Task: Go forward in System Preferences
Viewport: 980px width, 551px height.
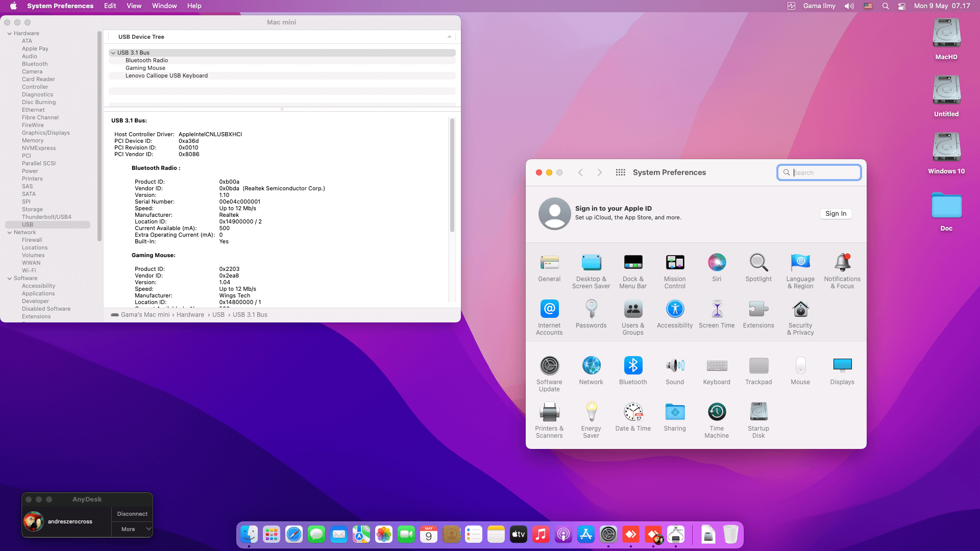Action: pos(600,172)
